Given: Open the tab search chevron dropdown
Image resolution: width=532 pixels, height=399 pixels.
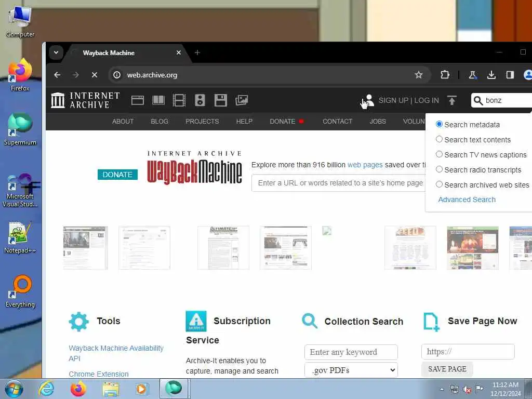Looking at the screenshot, I should (x=56, y=52).
